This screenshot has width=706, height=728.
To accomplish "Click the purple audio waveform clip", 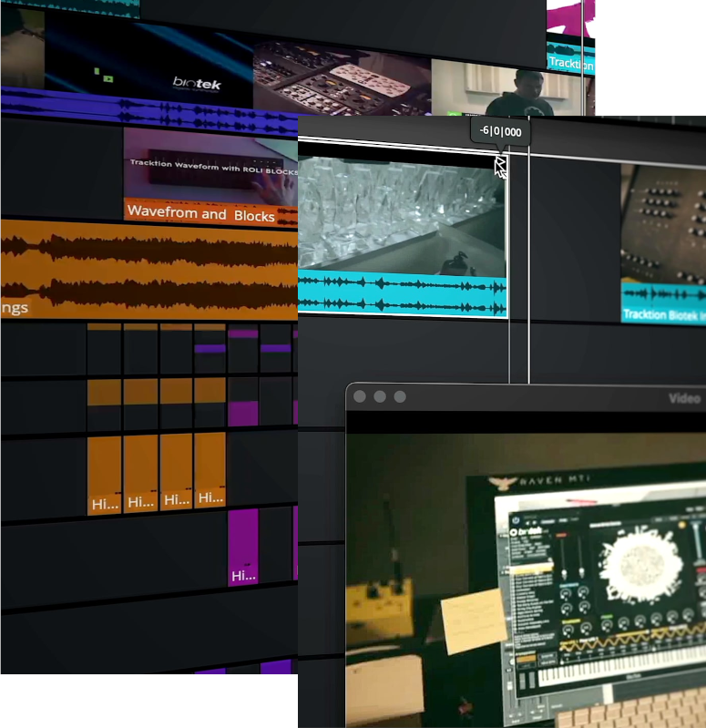I will click(148, 111).
